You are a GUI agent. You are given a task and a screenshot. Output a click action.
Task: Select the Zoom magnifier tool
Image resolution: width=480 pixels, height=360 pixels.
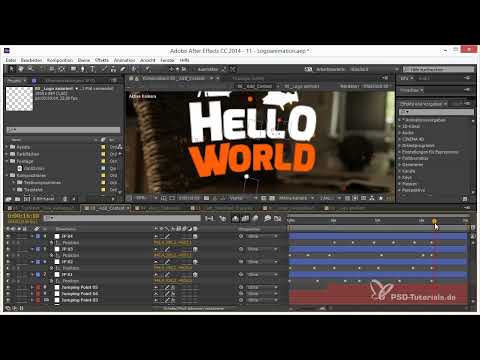pos(30,69)
